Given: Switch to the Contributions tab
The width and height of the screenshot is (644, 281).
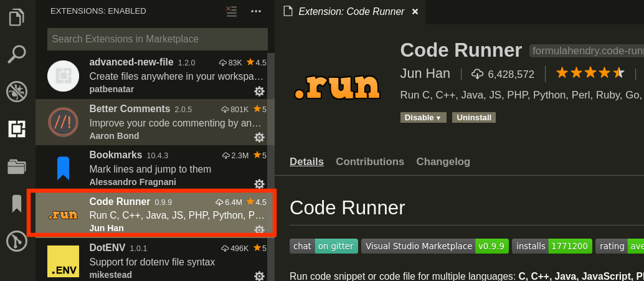Looking at the screenshot, I should pyautogui.click(x=370, y=161).
